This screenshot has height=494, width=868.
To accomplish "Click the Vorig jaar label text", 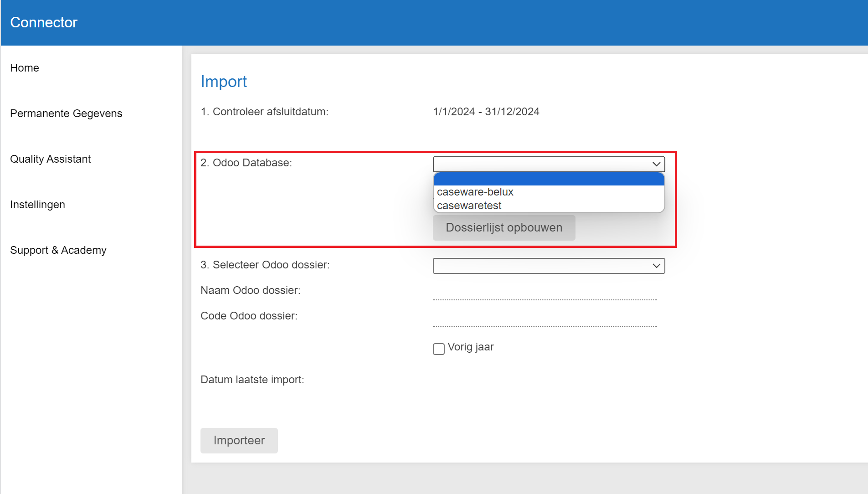I will click(x=471, y=347).
